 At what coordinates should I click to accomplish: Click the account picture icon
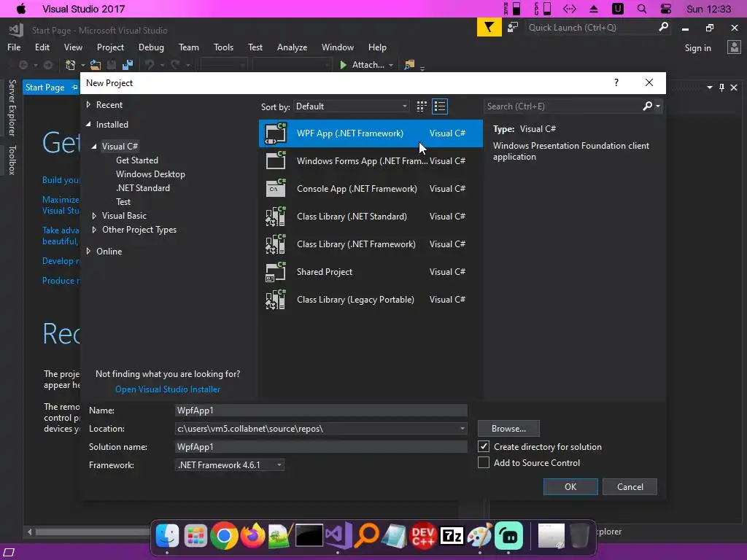(x=734, y=47)
